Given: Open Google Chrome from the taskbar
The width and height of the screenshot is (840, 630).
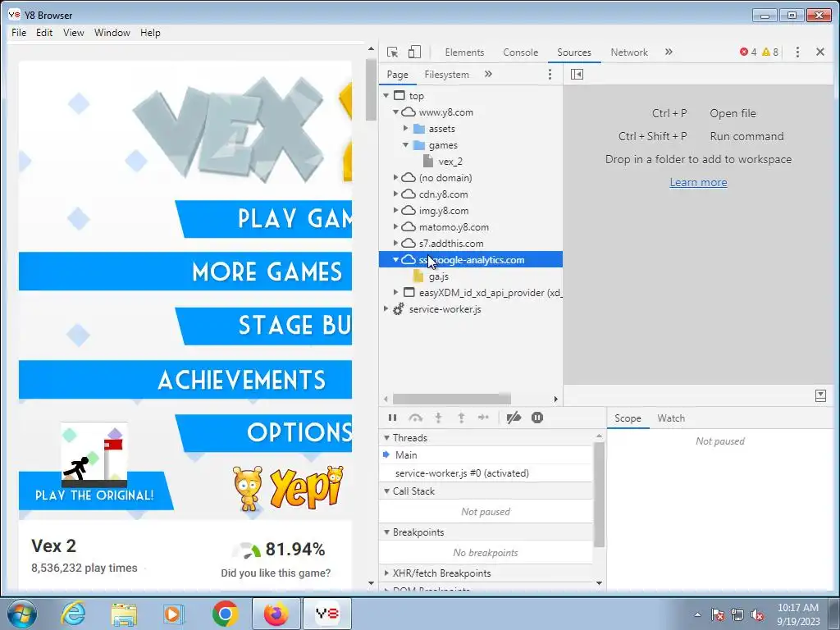Looking at the screenshot, I should point(225,614).
